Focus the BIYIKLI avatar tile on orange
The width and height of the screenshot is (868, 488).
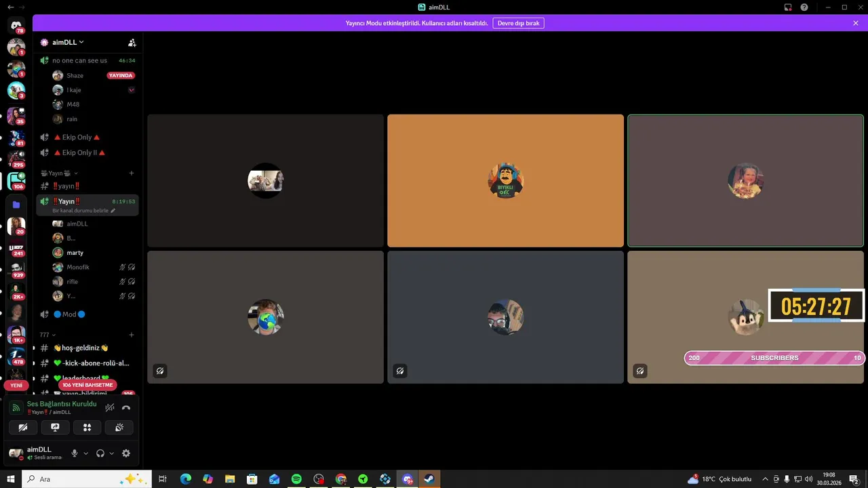click(x=505, y=180)
